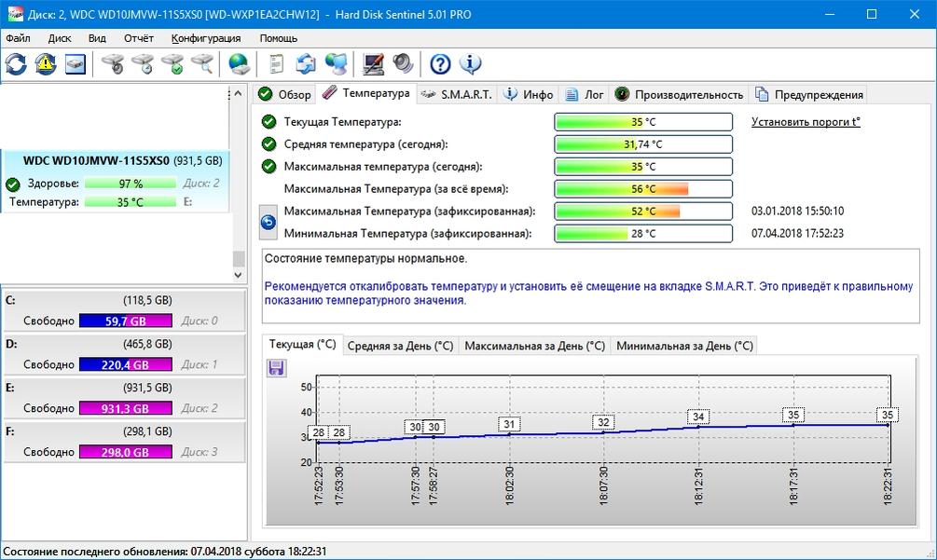
Task: Click the 34 data label on graph
Action: pos(698,417)
